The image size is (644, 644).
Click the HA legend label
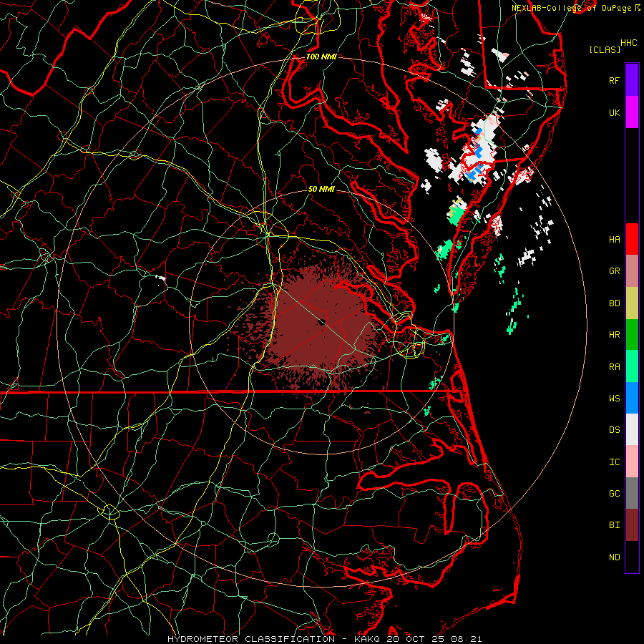[x=614, y=240]
